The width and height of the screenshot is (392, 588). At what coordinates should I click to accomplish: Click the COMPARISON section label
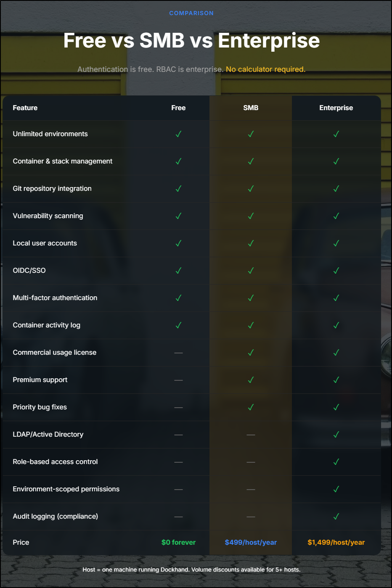point(191,13)
